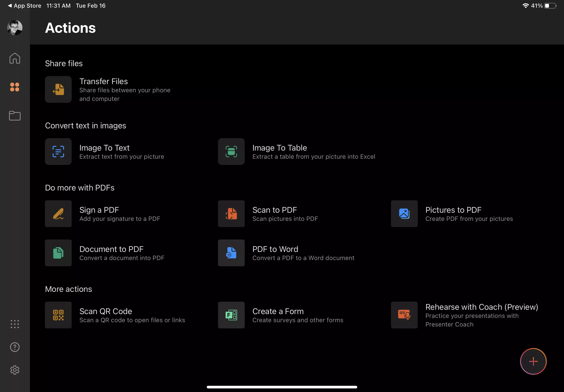This screenshot has height=392, width=564.
Task: Tap the Document to PDF icon
Action: (58, 253)
